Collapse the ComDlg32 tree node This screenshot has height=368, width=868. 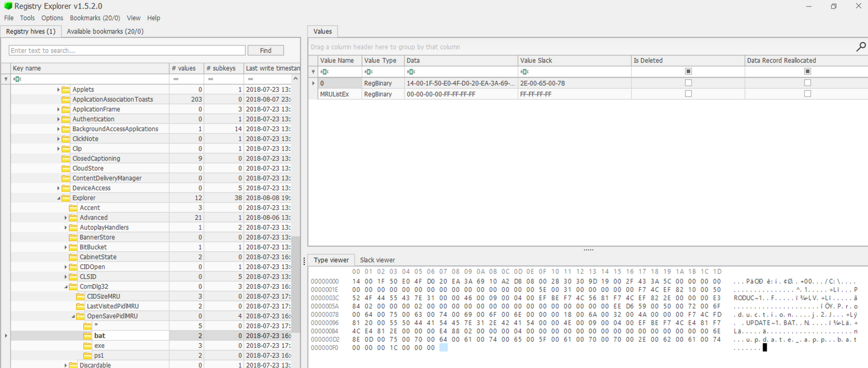[x=66, y=287]
